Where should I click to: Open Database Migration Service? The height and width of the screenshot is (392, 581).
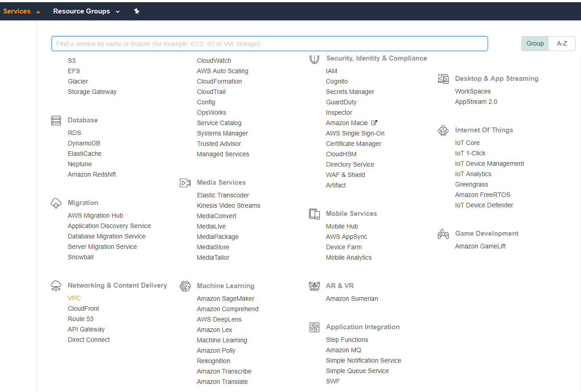[x=107, y=236]
